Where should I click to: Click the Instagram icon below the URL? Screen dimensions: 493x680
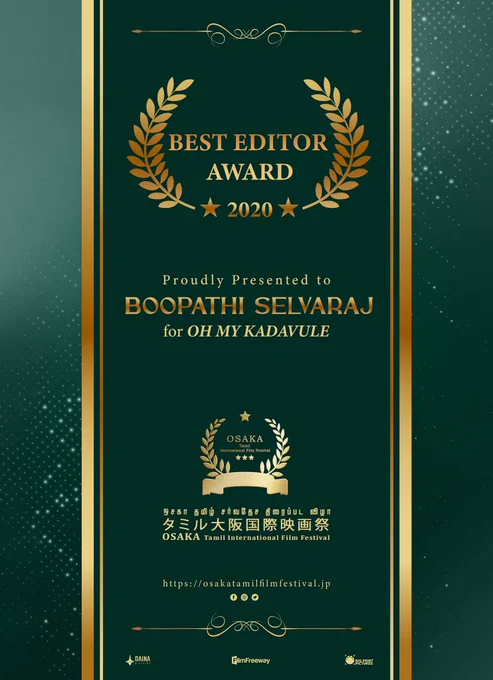point(245,597)
